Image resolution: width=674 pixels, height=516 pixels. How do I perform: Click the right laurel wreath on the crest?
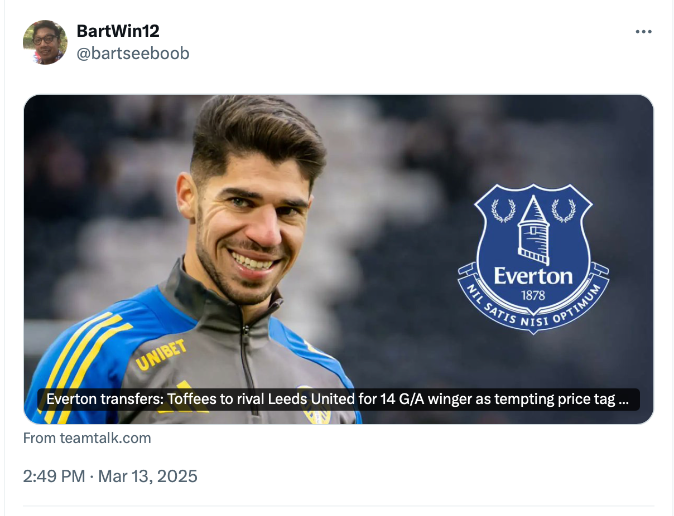pos(565,212)
